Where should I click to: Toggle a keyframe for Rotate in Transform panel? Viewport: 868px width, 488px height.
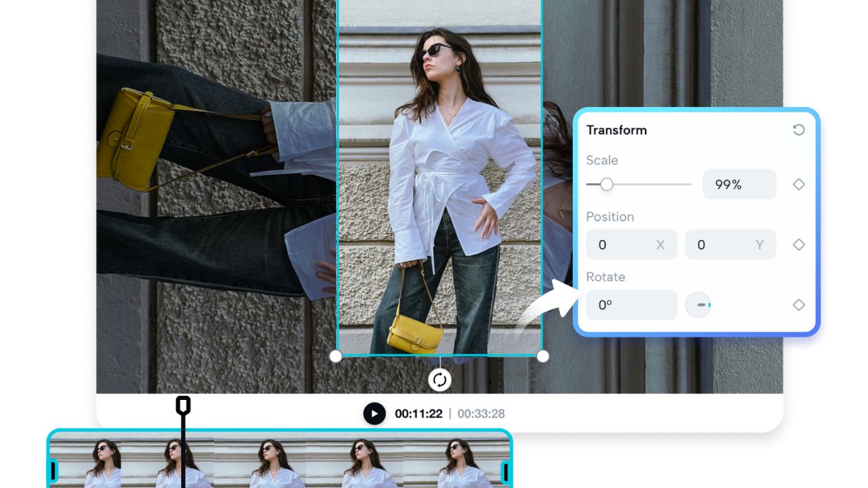click(x=798, y=304)
